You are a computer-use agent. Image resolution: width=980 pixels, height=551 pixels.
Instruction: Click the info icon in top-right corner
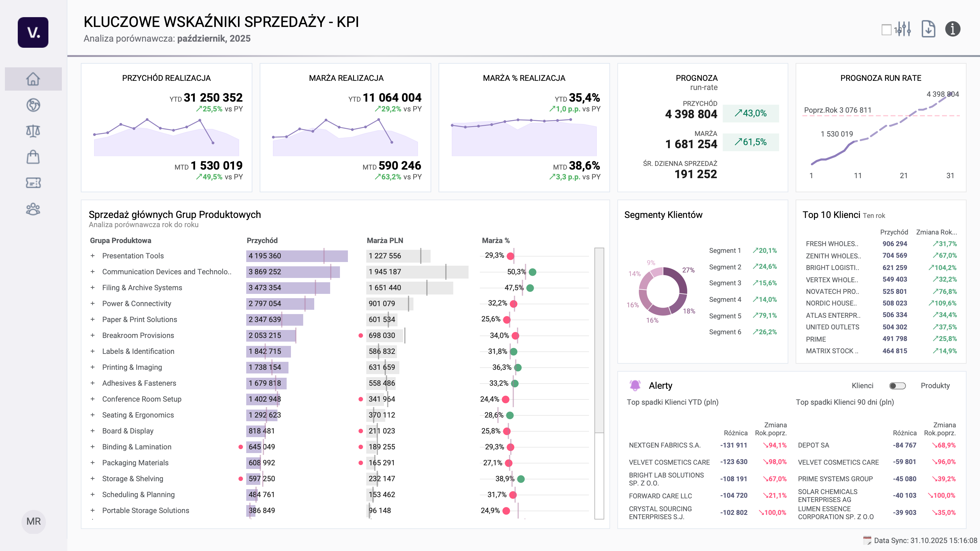(953, 29)
